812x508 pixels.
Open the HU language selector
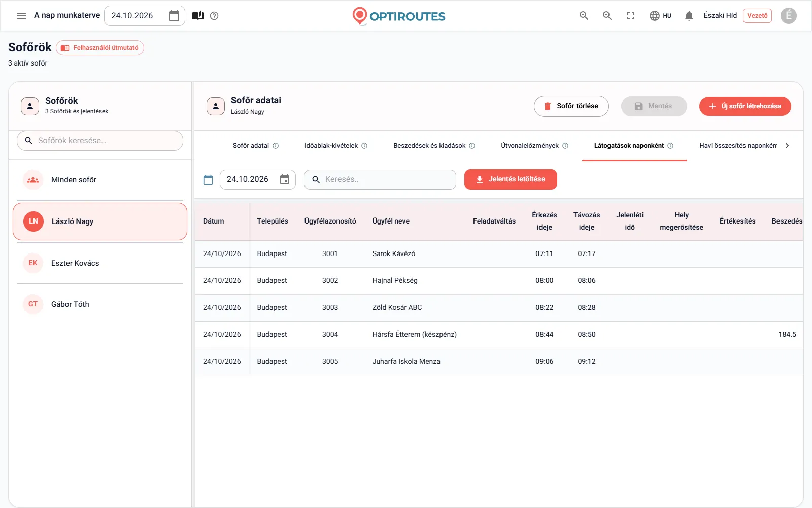coord(660,16)
